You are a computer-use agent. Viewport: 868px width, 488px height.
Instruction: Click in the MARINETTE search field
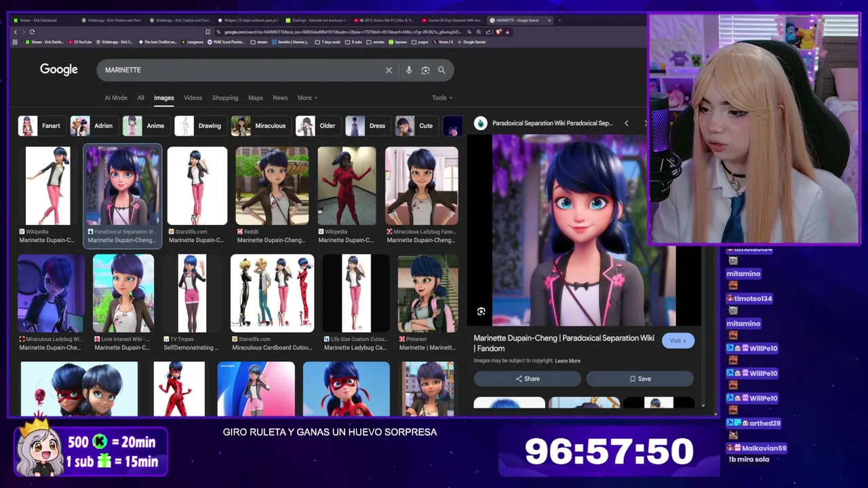(241, 70)
